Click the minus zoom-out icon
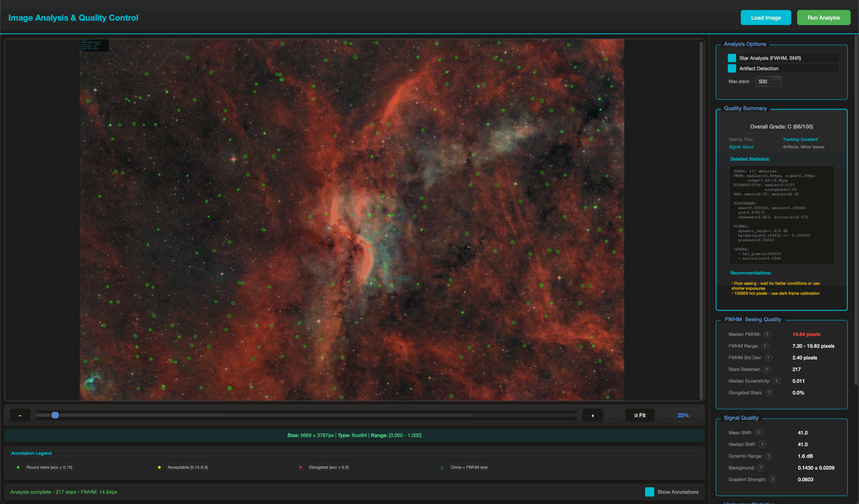Screen dimensions: 859x504 20,415
